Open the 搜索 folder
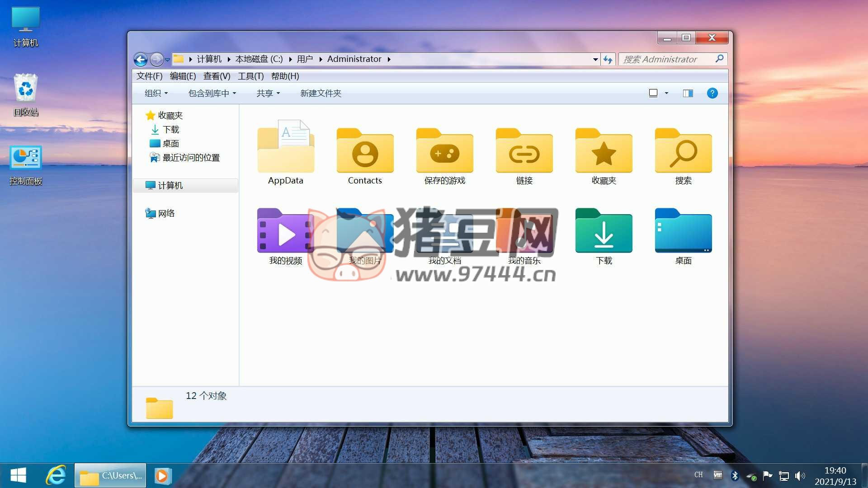The height and width of the screenshot is (488, 868). pyautogui.click(x=683, y=154)
